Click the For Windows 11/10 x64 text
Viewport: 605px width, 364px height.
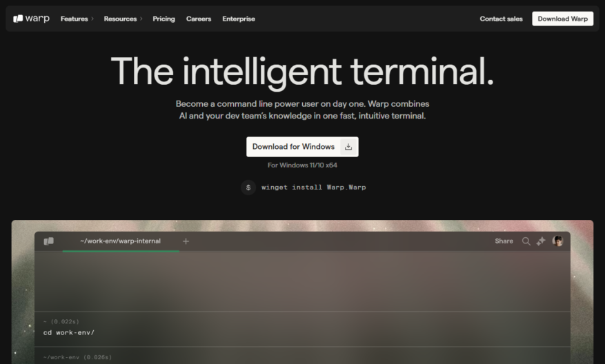point(302,165)
